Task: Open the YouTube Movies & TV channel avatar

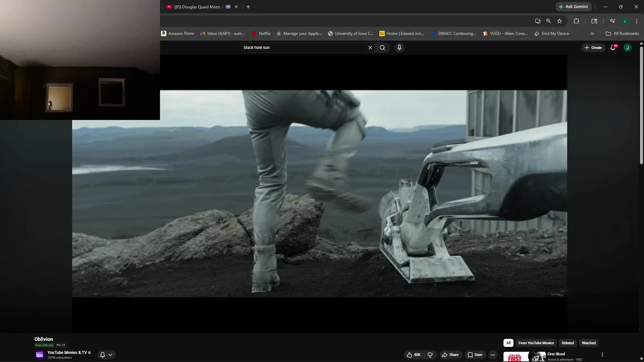Action: pos(40,354)
